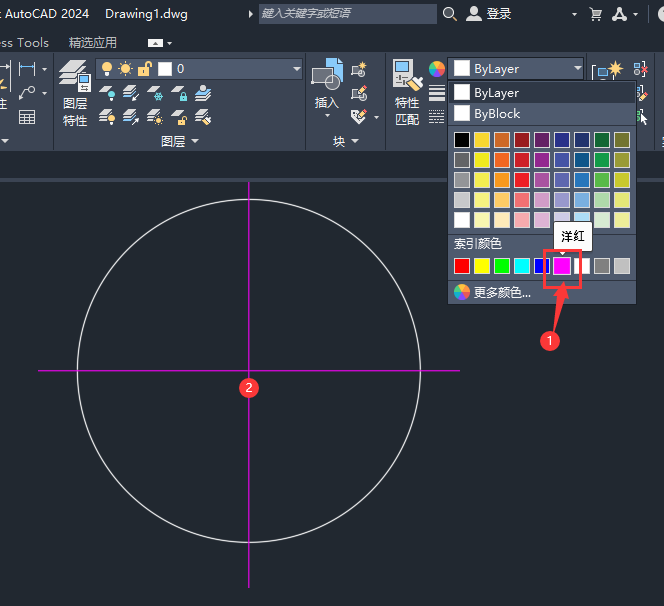Open the layer list dropdown showing layer 0
This screenshot has height=606, width=664.
pos(295,69)
